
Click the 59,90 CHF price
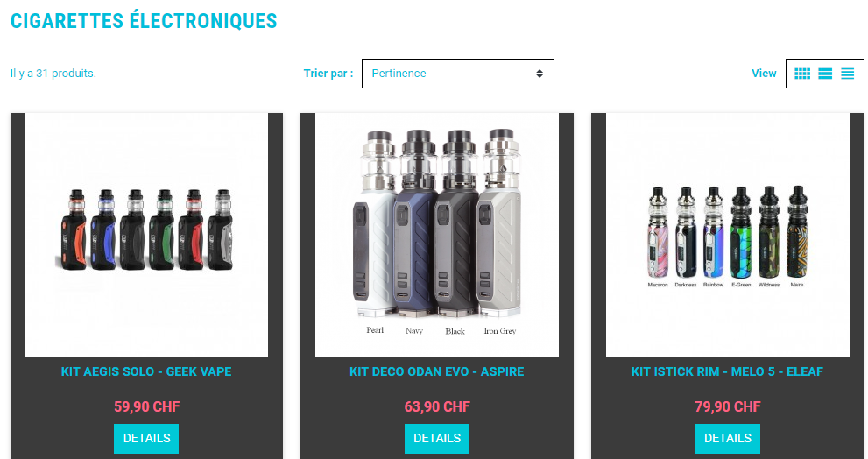(x=146, y=407)
